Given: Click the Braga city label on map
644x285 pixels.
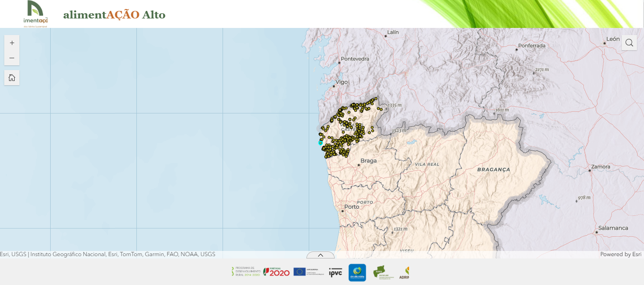Looking at the screenshot, I should (x=368, y=161).
